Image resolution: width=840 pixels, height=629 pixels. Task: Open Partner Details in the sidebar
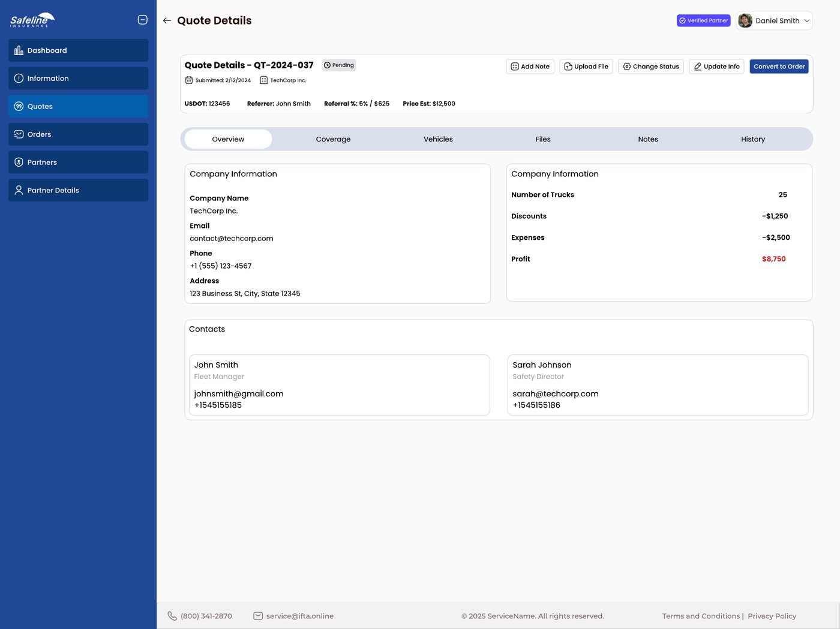click(78, 190)
